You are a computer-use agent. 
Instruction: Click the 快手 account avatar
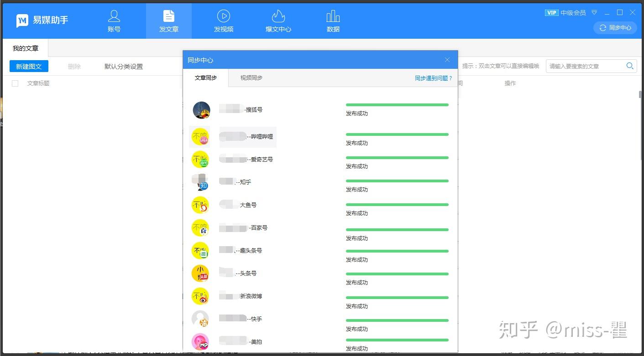coord(200,319)
